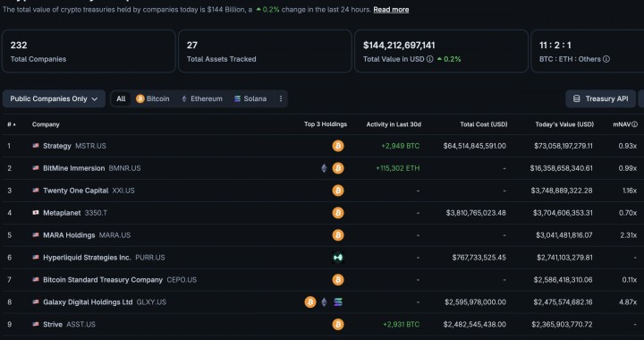Click Top 3 Holdings column header
644x340 pixels.
click(x=326, y=124)
